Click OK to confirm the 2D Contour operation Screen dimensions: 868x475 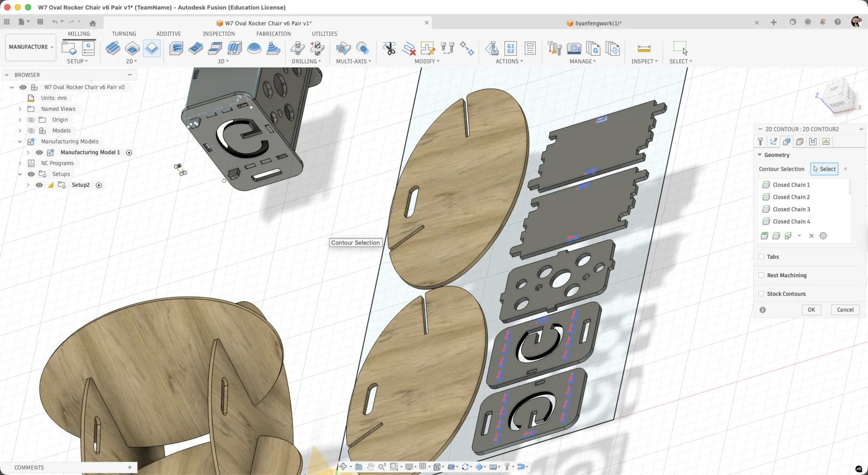click(x=812, y=309)
